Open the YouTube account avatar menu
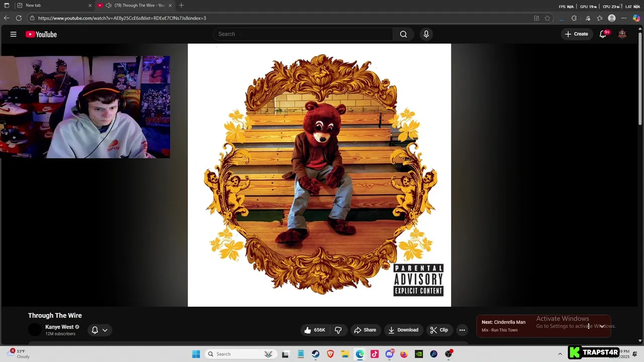This screenshot has width=644, height=362. tap(622, 34)
